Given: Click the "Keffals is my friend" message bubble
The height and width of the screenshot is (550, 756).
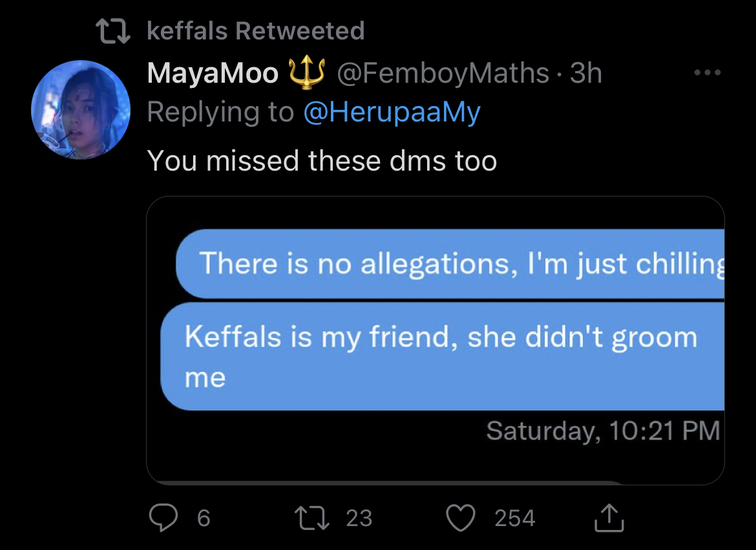Looking at the screenshot, I should click(443, 357).
